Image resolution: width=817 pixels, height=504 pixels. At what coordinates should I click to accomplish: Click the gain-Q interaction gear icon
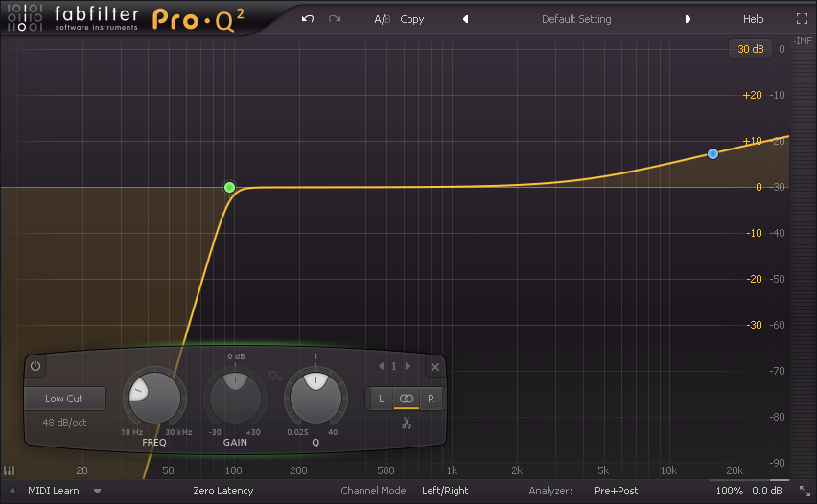[x=275, y=376]
